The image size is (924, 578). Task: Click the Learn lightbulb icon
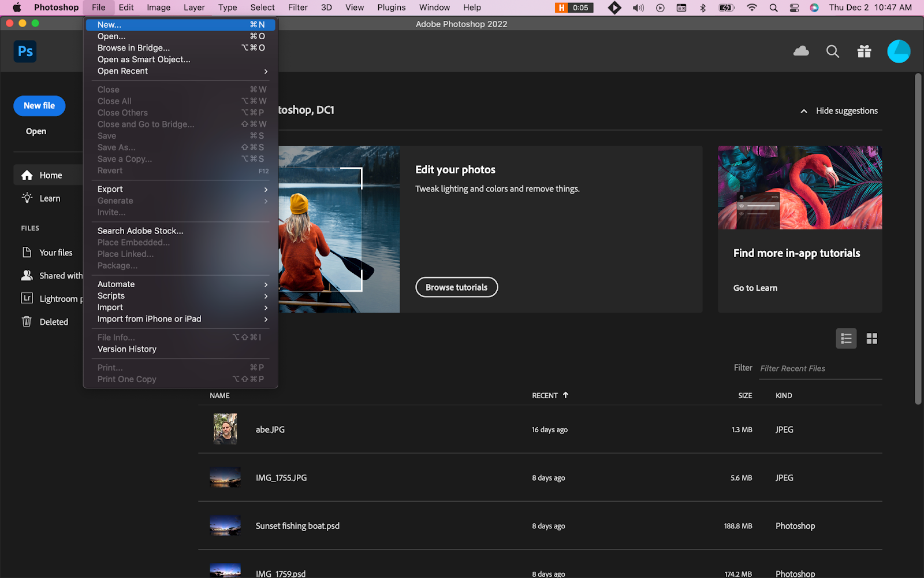click(27, 198)
